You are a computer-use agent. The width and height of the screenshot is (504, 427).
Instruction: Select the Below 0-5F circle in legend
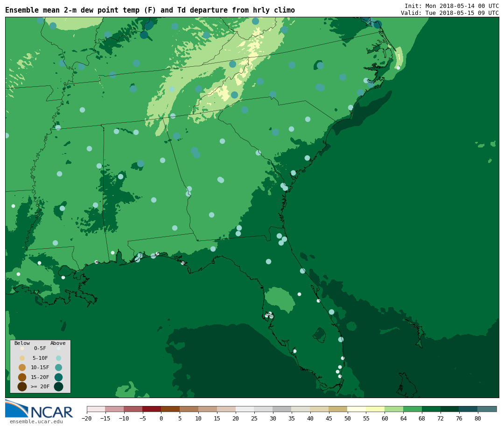(22, 348)
